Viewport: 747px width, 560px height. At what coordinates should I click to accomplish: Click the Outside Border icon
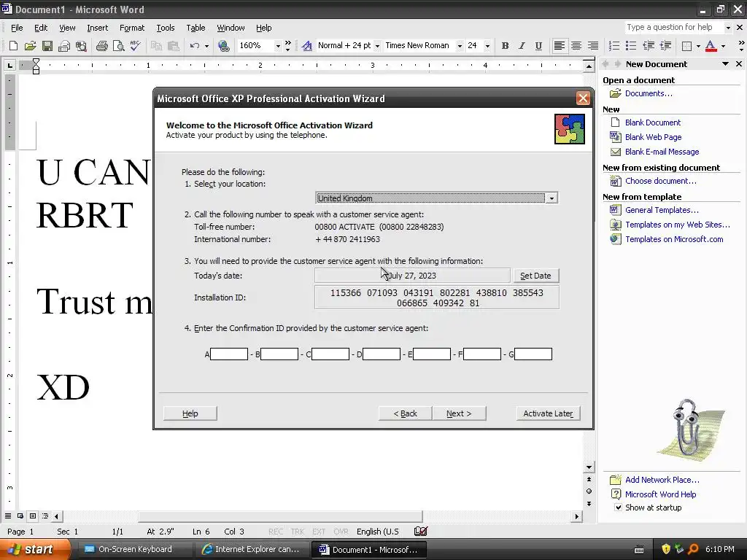pos(686,46)
